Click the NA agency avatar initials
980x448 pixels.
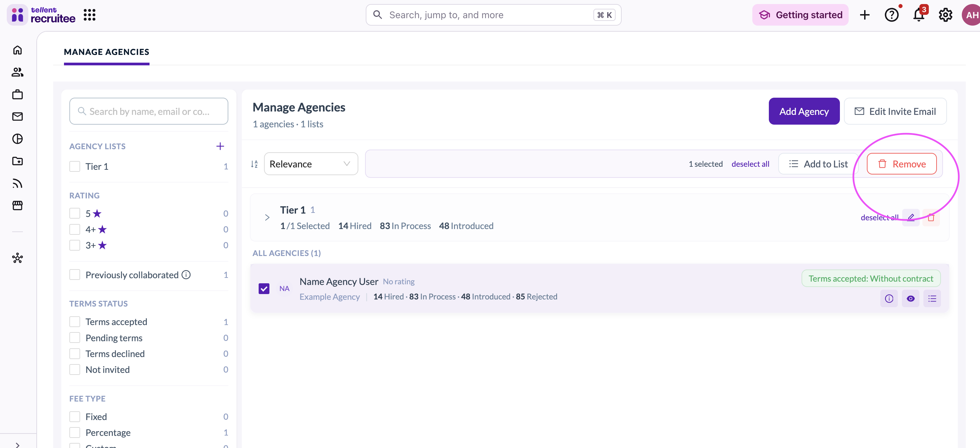click(284, 288)
